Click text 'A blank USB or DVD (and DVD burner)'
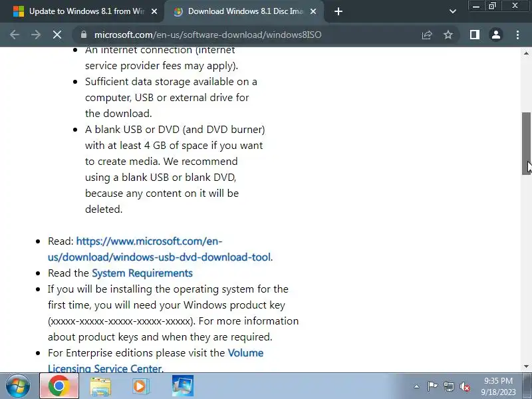Screen dimensions: 532x399 [x=175, y=130]
